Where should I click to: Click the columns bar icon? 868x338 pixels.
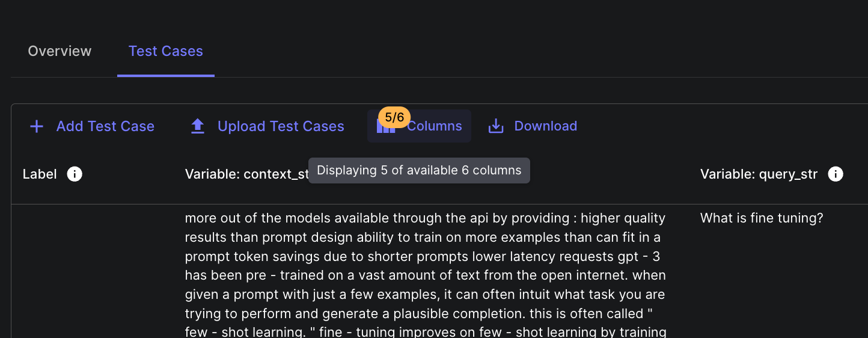[x=385, y=128]
